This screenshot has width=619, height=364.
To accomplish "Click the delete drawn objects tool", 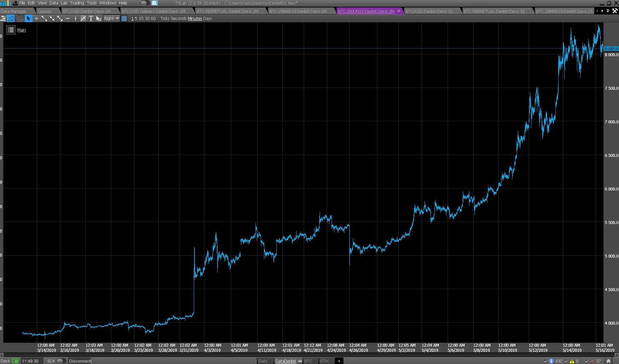I will tap(99, 19).
